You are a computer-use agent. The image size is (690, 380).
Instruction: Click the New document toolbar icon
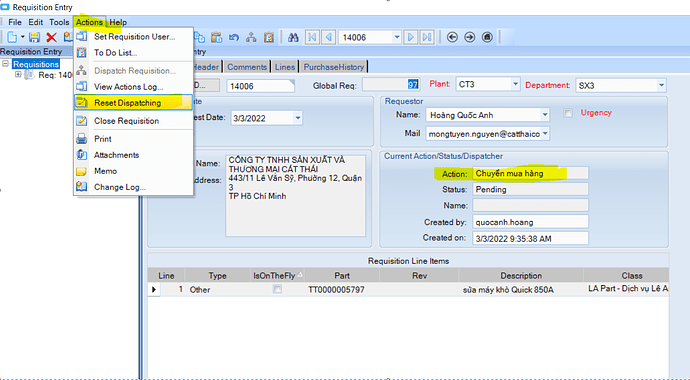coord(12,37)
